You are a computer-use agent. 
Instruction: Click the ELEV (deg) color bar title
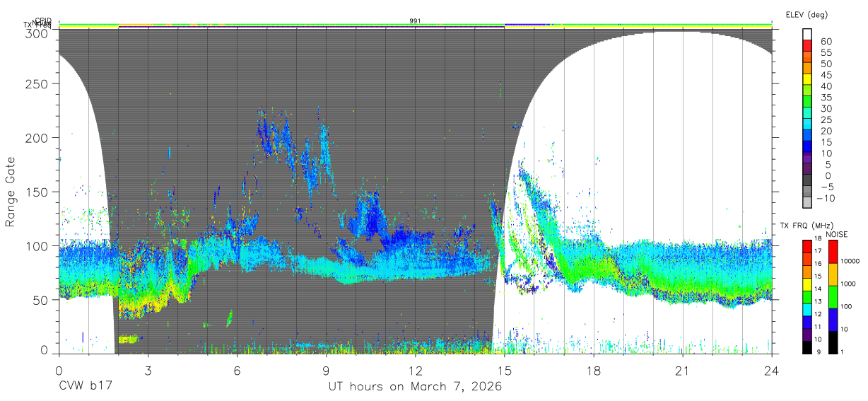[806, 14]
